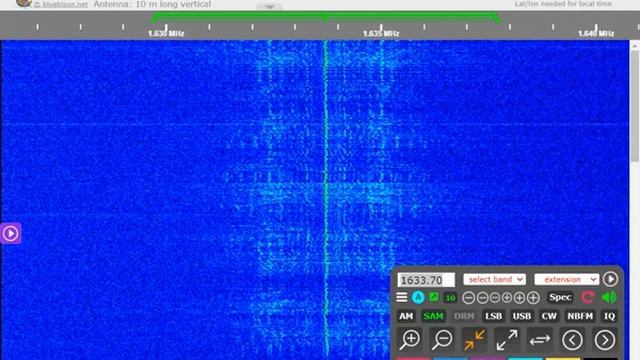Click the 1.630 MHz frequency scale label
Screen dimensions: 640x360
[166, 33]
